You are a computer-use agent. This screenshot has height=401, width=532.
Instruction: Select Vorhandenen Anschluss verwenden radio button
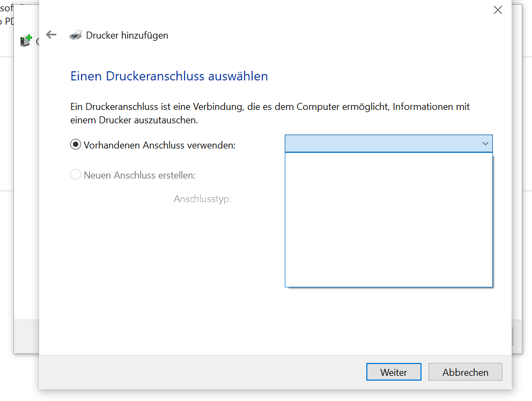[75, 145]
